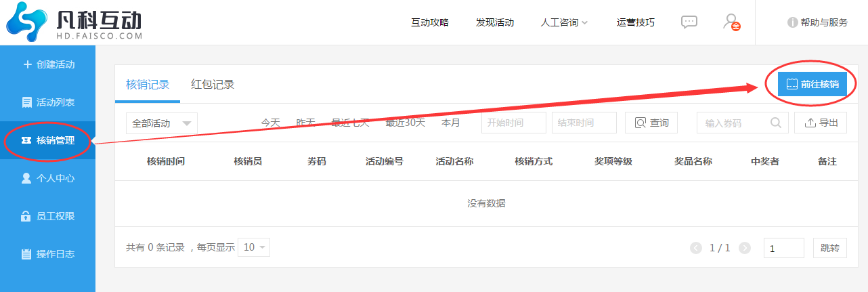Open 个人中心 in the sidebar
Image resolution: width=868 pixels, height=292 pixels.
coord(48,178)
